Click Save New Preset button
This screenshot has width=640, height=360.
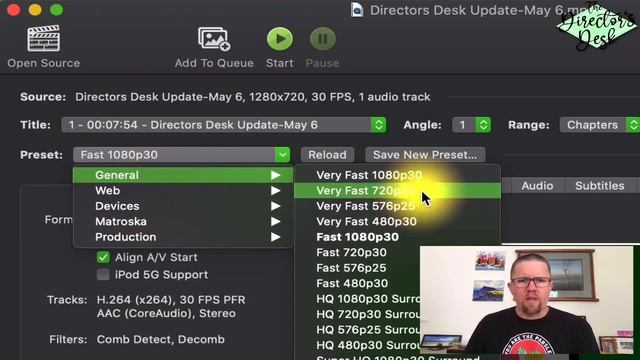click(425, 155)
